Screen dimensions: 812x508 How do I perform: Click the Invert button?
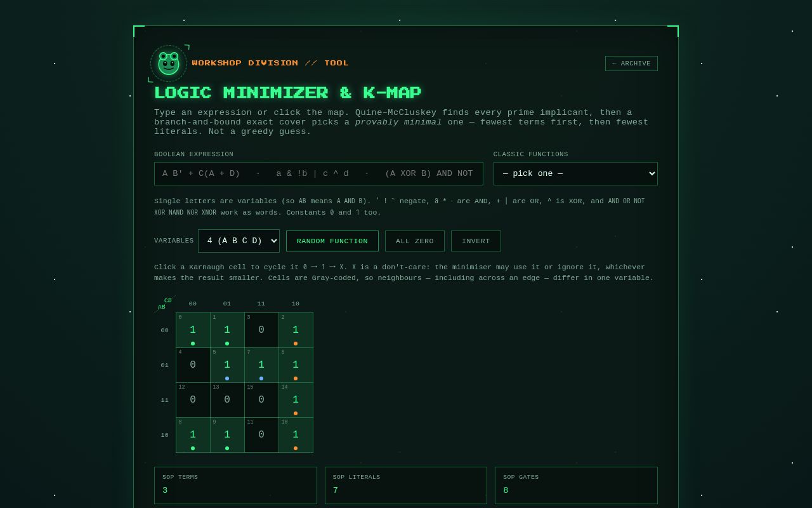476,241
